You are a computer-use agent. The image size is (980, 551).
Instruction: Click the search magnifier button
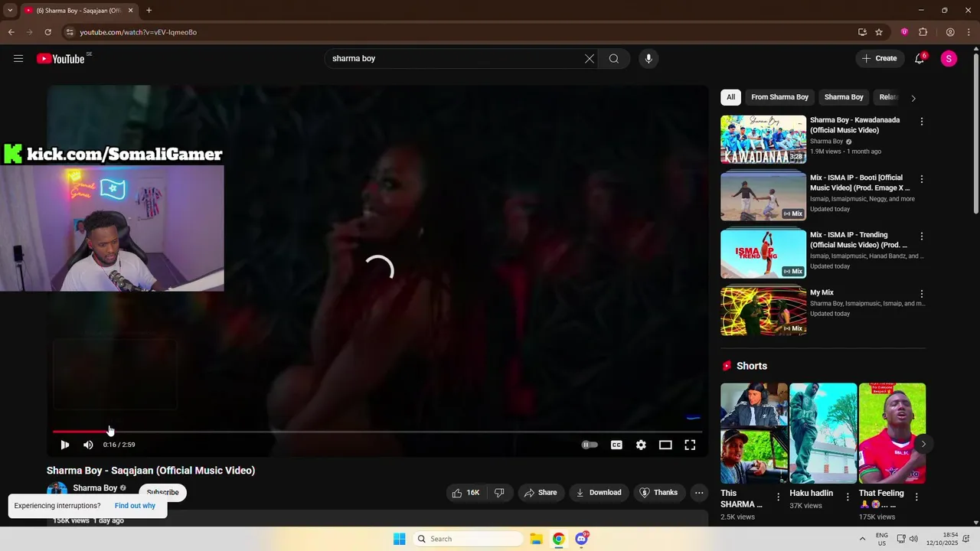point(614,58)
